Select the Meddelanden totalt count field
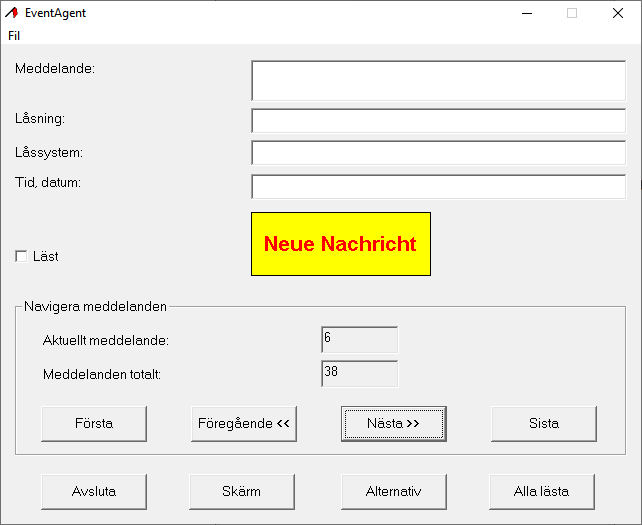This screenshot has width=642, height=525. (359, 374)
